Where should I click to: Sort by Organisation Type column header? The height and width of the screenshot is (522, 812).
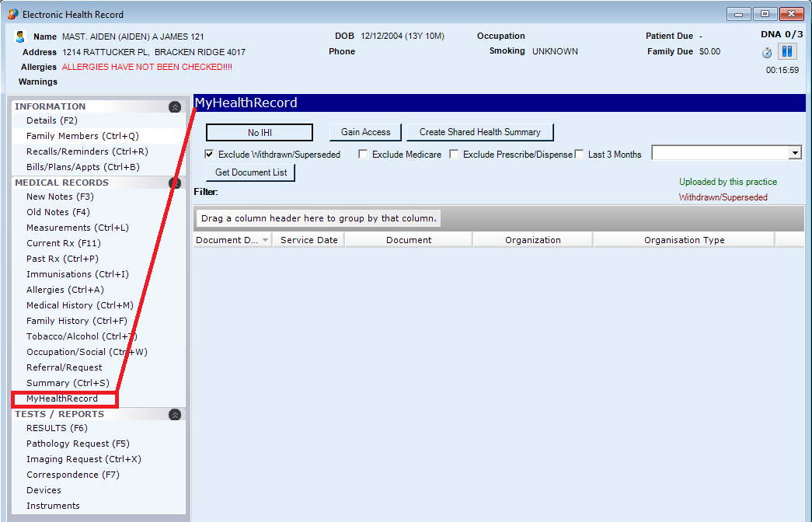684,240
